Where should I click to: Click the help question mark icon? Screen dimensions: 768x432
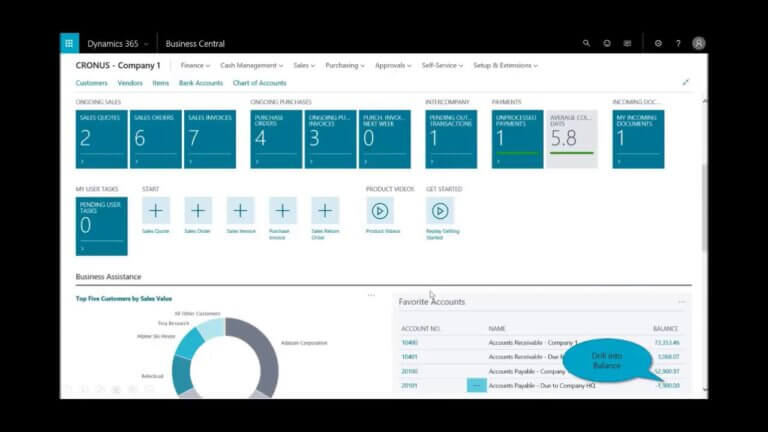coord(678,44)
